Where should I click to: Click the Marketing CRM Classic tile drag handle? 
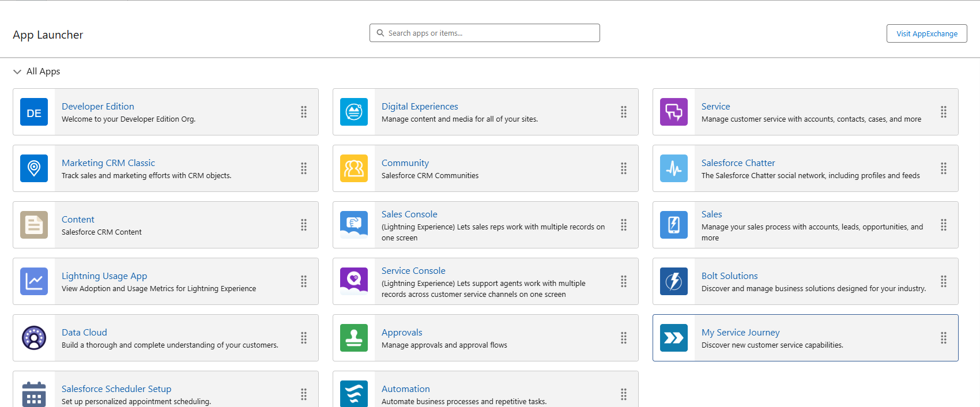click(304, 168)
